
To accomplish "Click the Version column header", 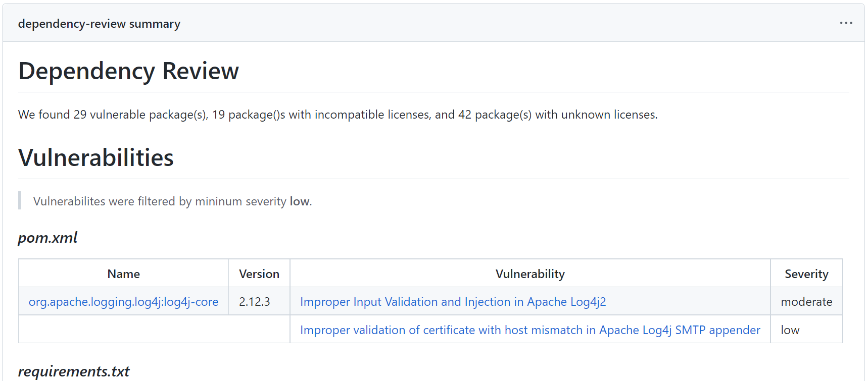I will pos(259,274).
